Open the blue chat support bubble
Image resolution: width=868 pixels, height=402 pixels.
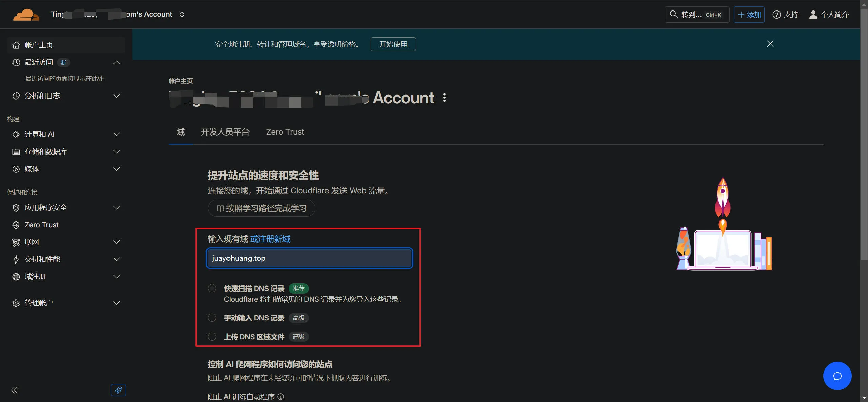click(x=837, y=376)
